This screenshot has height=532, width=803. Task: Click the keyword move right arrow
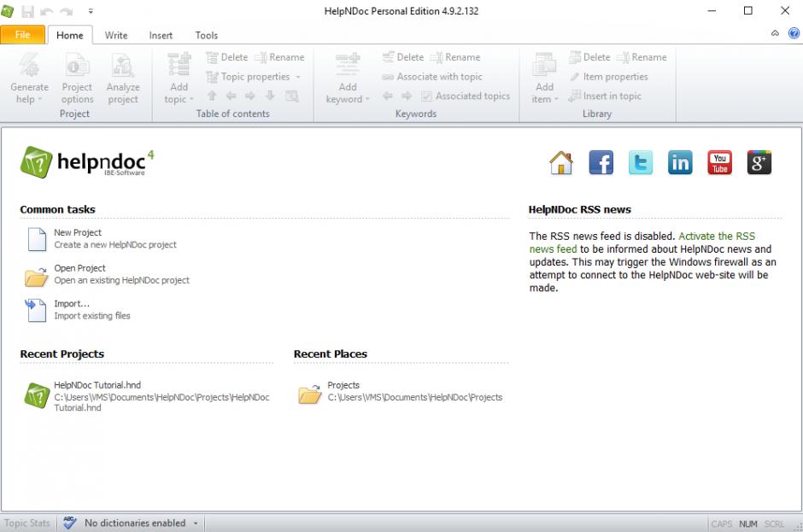(407, 96)
